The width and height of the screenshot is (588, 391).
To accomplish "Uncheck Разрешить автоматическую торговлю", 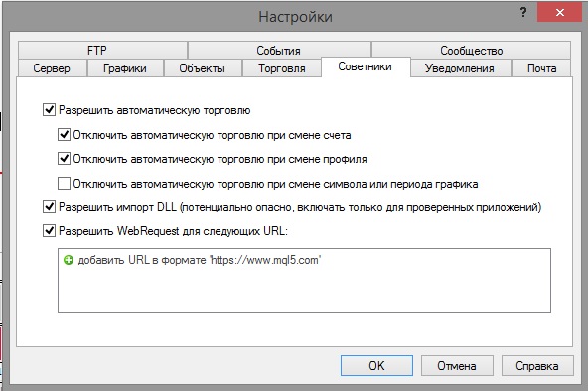I will coord(49,110).
